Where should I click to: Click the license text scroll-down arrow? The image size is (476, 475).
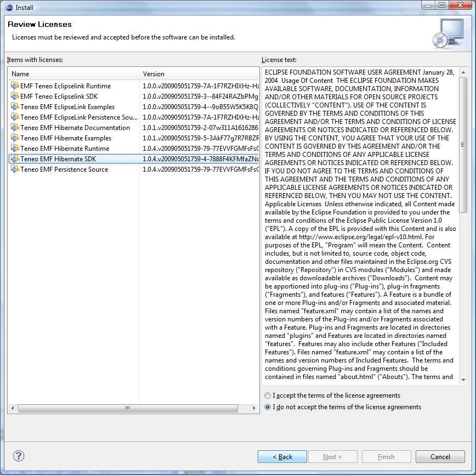point(463,380)
